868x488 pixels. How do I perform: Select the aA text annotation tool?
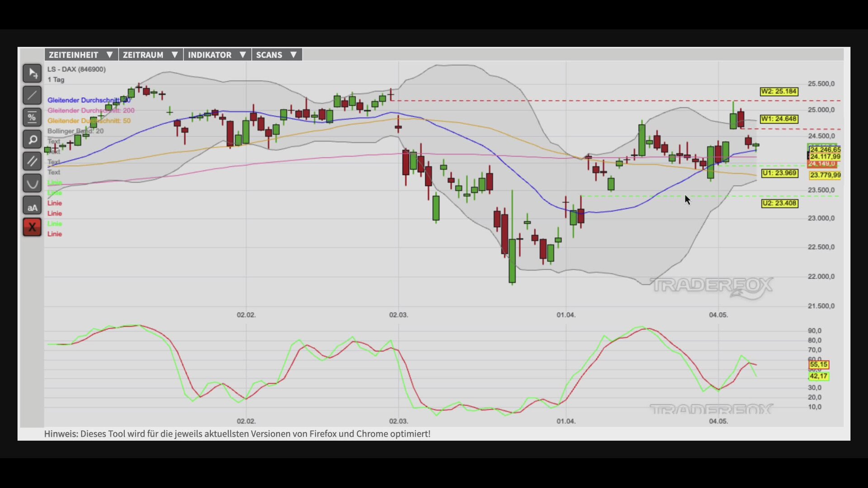(32, 206)
